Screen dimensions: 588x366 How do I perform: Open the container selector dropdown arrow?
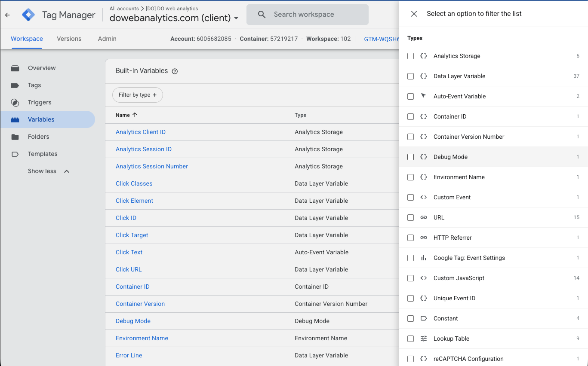point(236,18)
